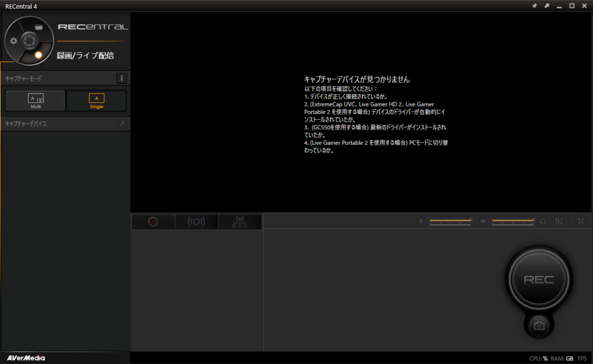Open the recording tab with the red circle
The height and width of the screenshot is (364, 593).
click(x=153, y=222)
